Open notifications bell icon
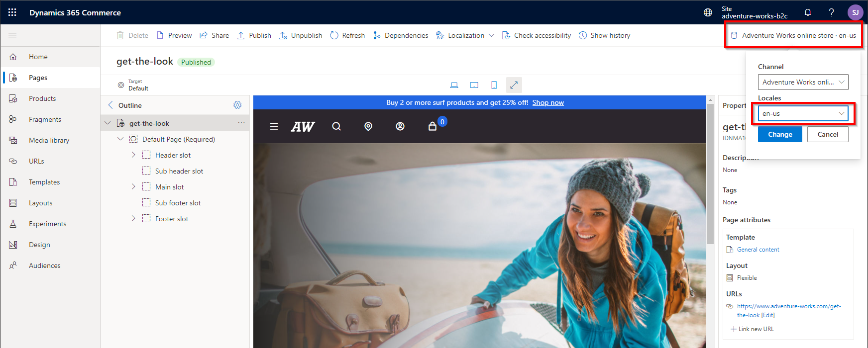Image resolution: width=868 pixels, height=348 pixels. tap(808, 12)
